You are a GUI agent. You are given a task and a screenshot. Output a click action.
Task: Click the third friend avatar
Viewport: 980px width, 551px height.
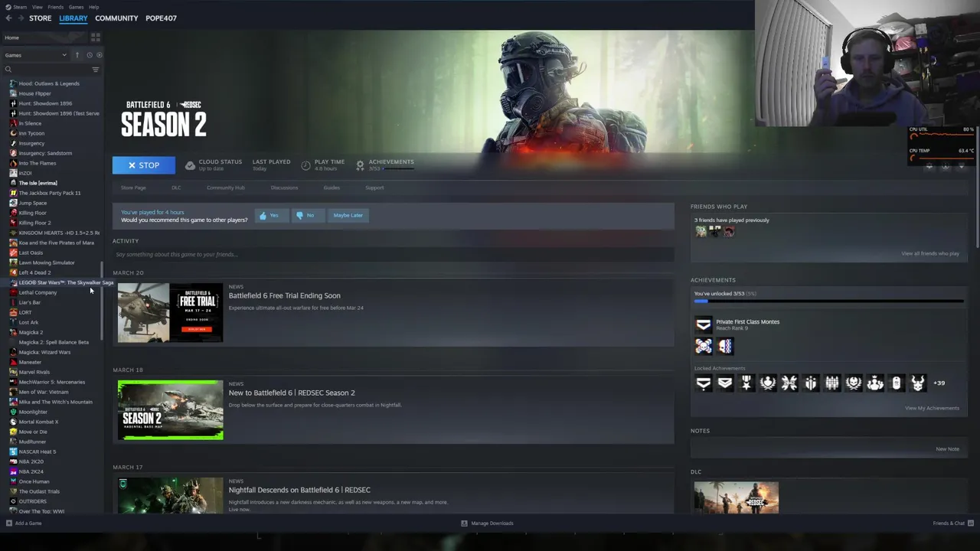coord(728,232)
